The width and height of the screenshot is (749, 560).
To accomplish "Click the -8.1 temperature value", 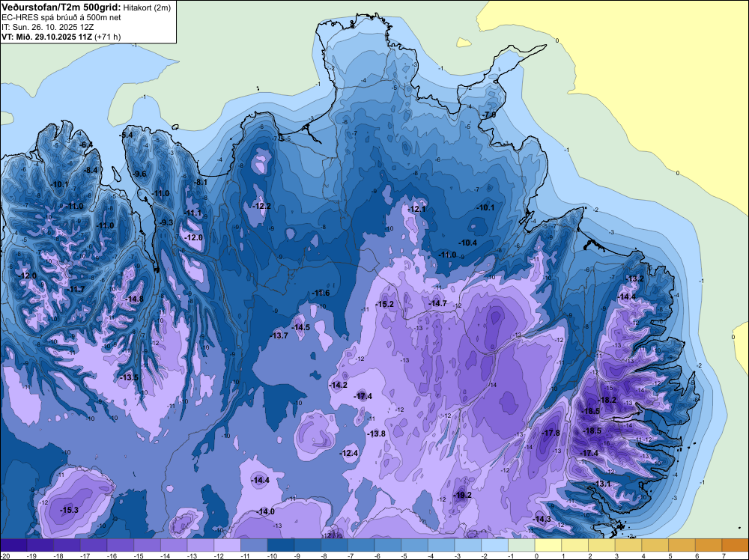I will pos(201,183).
